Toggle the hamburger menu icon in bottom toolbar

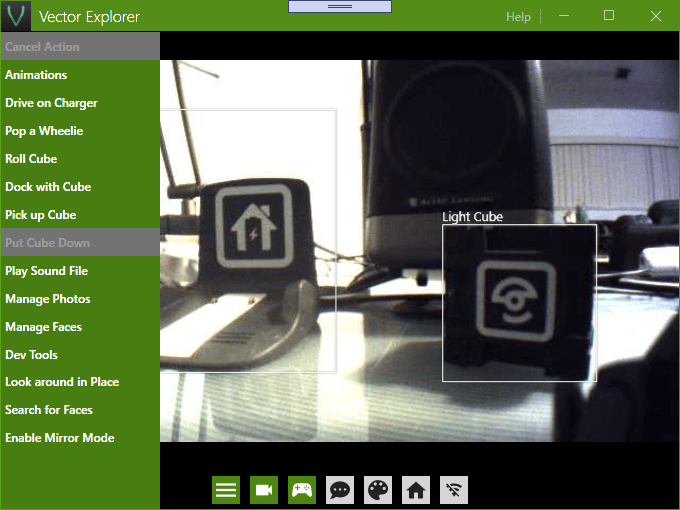tap(226, 490)
